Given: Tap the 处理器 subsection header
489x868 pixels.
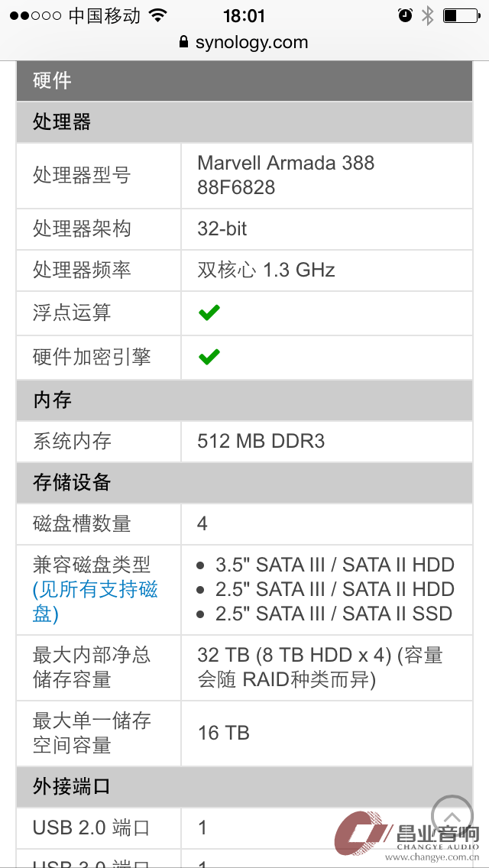Looking at the screenshot, I should [x=244, y=121].
